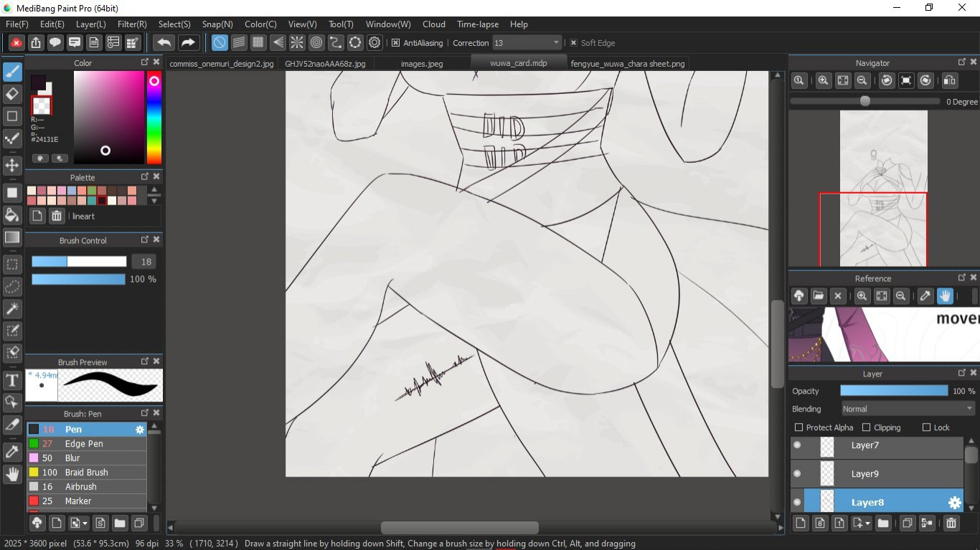Undock the Navigator panel

click(962, 62)
